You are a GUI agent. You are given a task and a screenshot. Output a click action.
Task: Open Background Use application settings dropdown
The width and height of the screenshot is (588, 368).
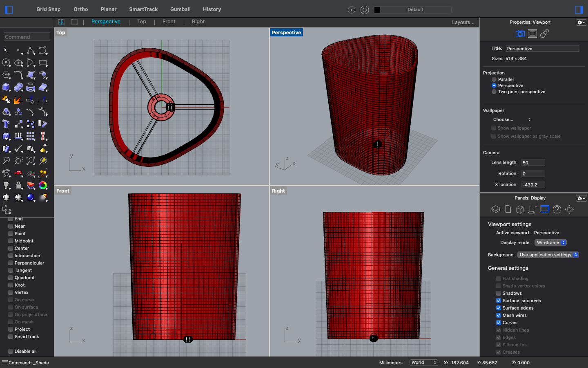coord(548,255)
